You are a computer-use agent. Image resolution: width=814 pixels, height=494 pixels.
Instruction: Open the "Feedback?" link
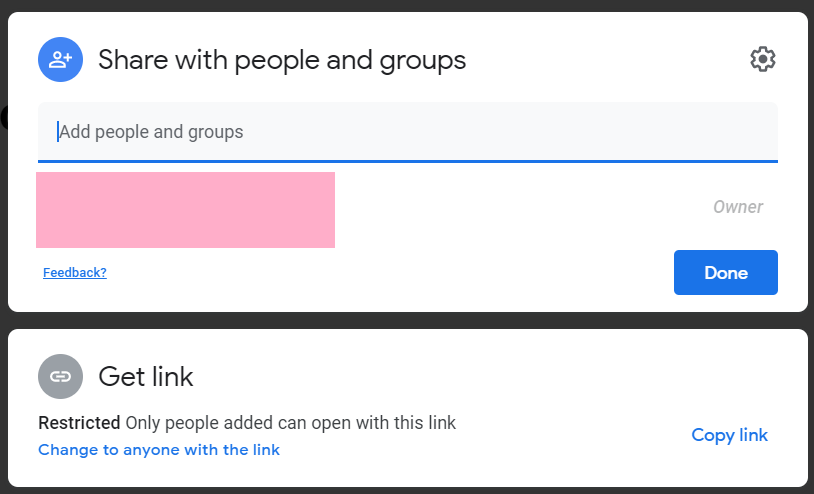click(x=75, y=272)
